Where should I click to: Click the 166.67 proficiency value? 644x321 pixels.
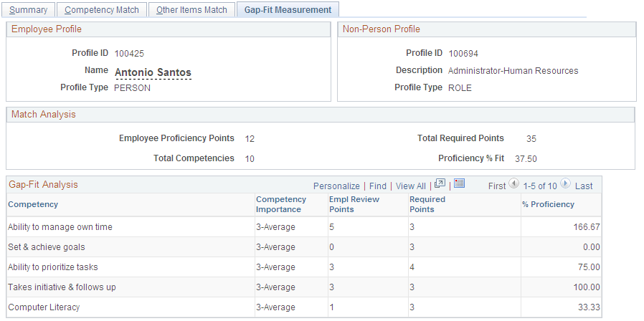click(587, 227)
